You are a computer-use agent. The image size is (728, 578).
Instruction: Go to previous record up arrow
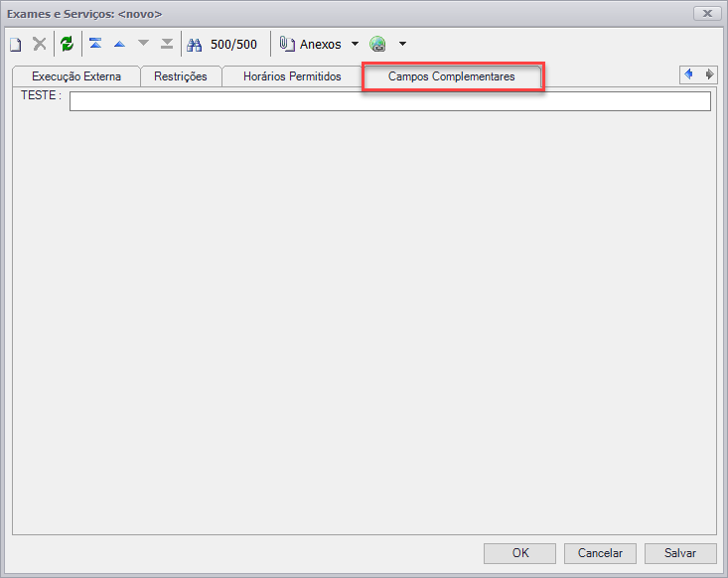pyautogui.click(x=120, y=44)
